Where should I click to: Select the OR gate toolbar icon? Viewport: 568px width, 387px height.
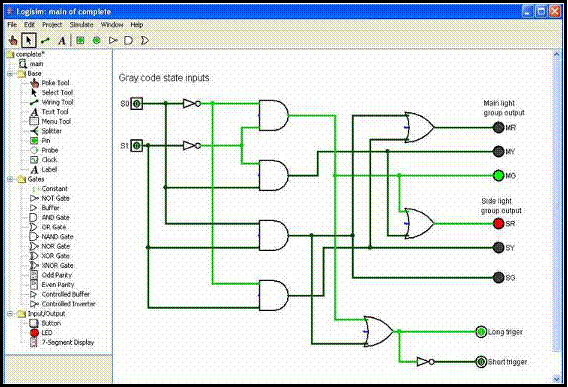(145, 40)
